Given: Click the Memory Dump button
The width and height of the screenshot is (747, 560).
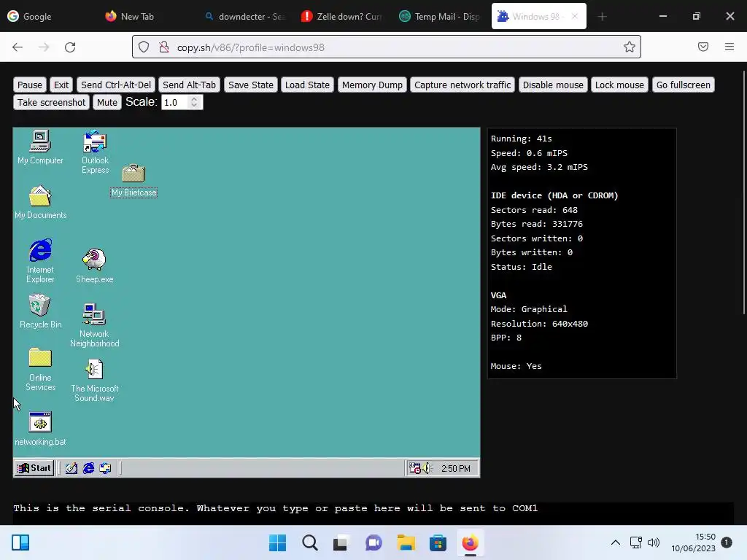Looking at the screenshot, I should (372, 85).
